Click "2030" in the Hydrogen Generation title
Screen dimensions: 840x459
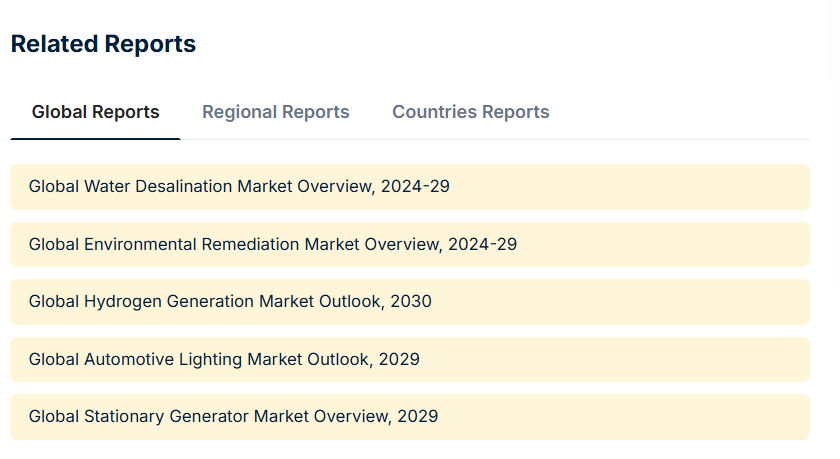(x=410, y=302)
